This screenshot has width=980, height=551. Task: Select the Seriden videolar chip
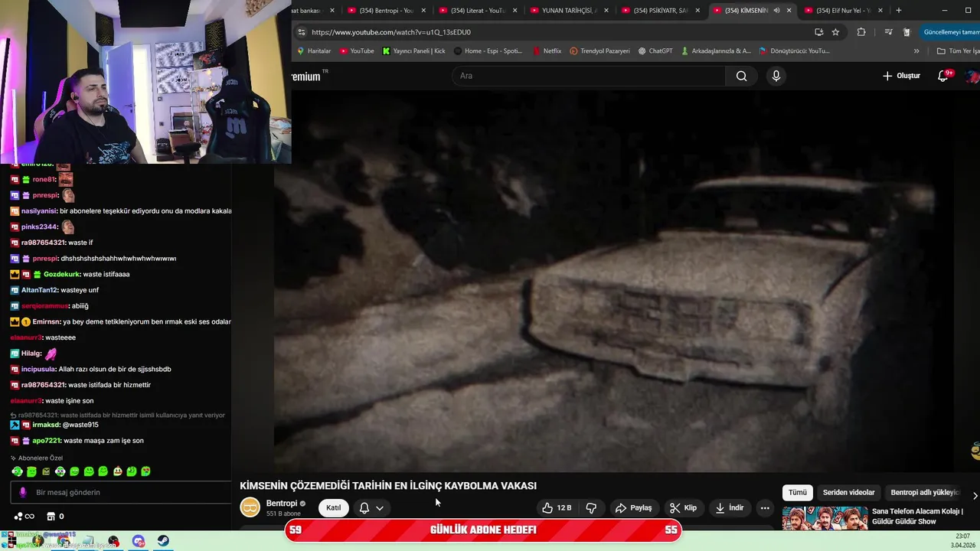848,492
